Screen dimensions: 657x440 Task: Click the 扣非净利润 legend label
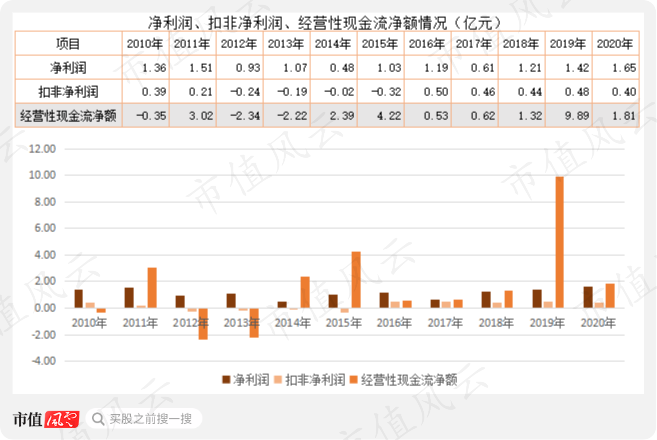click(x=315, y=380)
